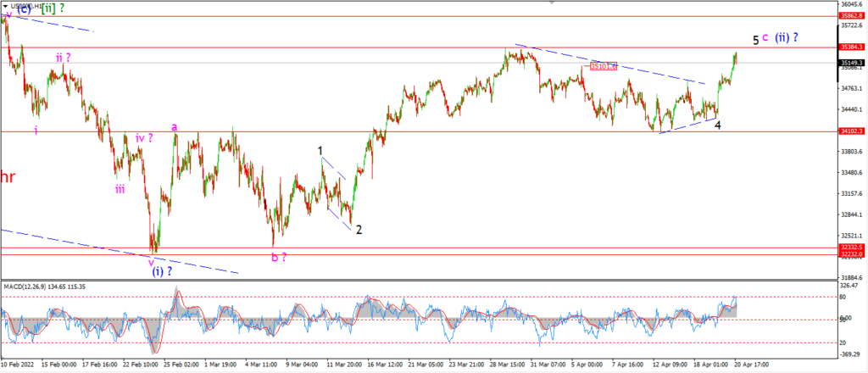Select the 35101.6 price label box
This screenshot has height=373, width=868.
tap(603, 66)
